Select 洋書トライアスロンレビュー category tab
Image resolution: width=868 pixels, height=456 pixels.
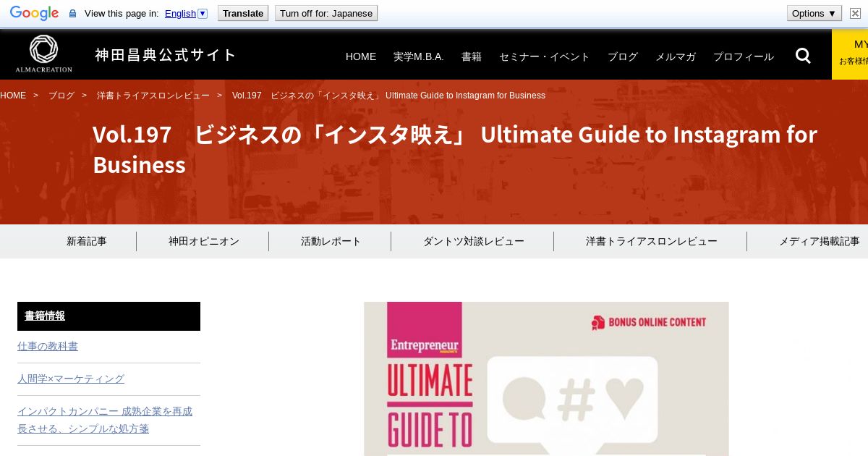(x=652, y=241)
